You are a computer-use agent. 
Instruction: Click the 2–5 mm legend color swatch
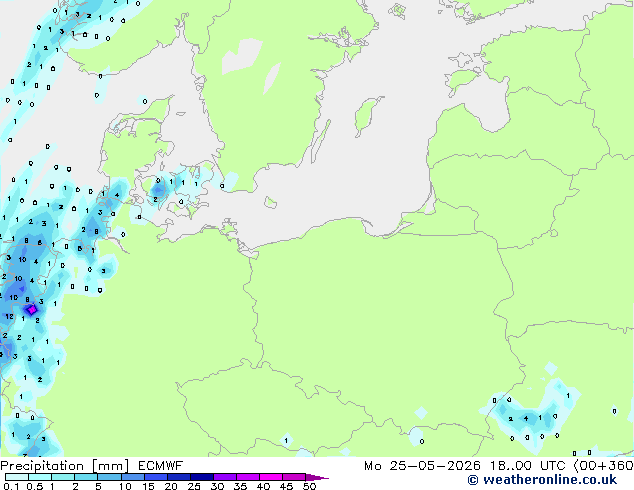[86, 477]
